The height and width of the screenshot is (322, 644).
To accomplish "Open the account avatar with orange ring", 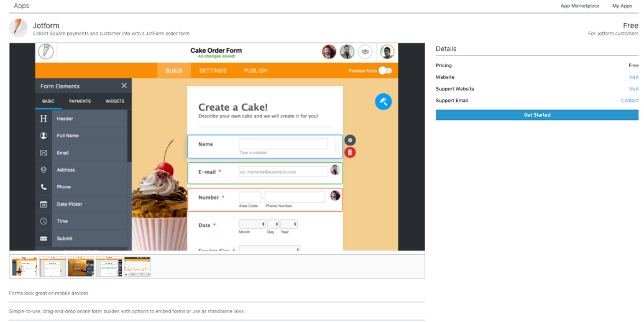I will click(387, 52).
